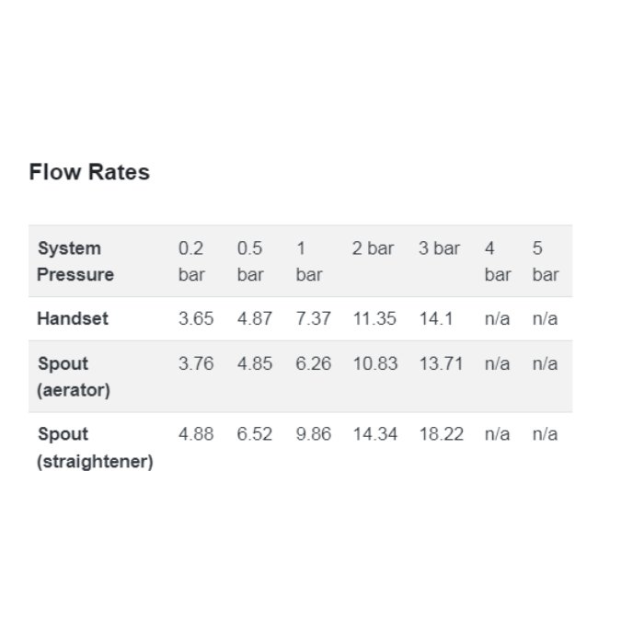Screen dimensions: 644x644
Task: Click the Flow Rates heading
Action: 89,172
